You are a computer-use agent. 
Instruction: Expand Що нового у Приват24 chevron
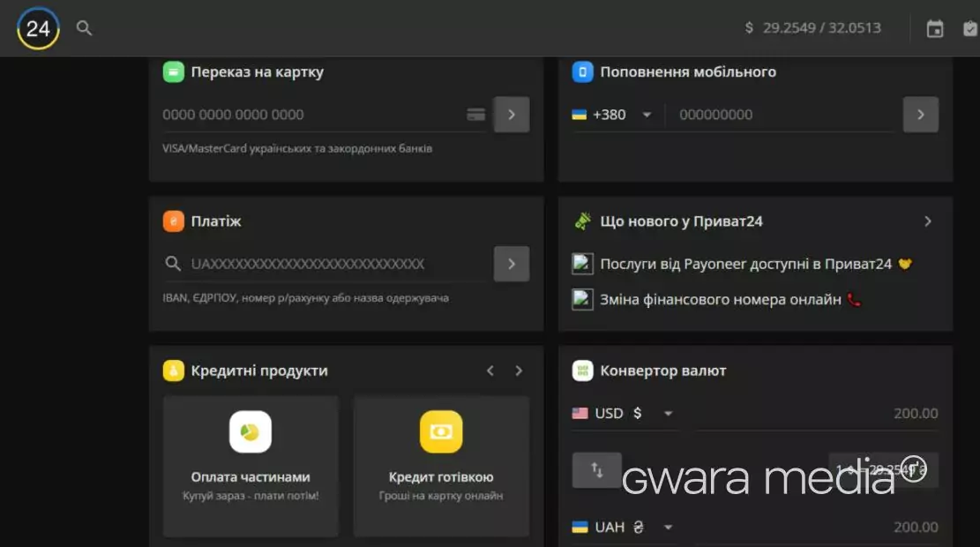[x=927, y=221]
